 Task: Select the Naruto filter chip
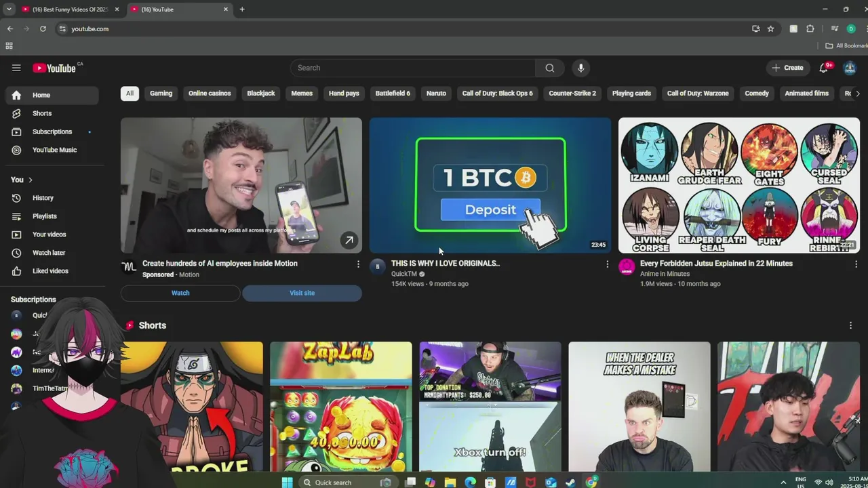[x=436, y=94]
